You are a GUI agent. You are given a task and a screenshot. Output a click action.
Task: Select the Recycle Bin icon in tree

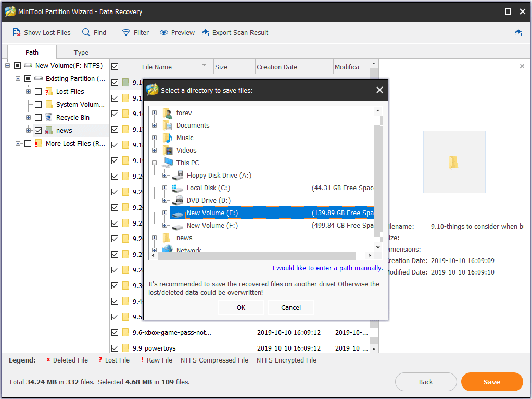(x=49, y=118)
